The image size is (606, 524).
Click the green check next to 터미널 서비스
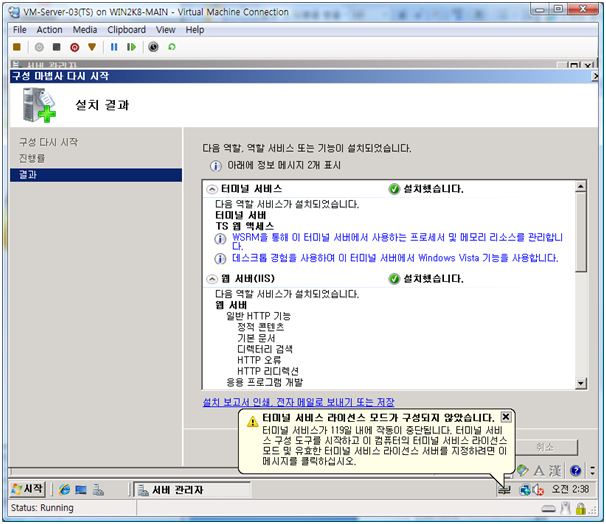click(x=394, y=189)
